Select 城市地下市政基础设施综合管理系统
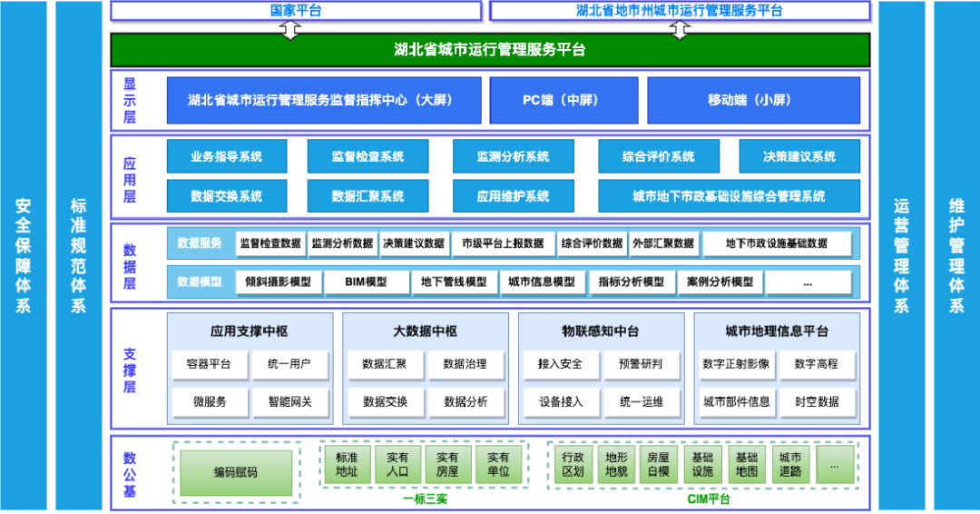 (729, 196)
